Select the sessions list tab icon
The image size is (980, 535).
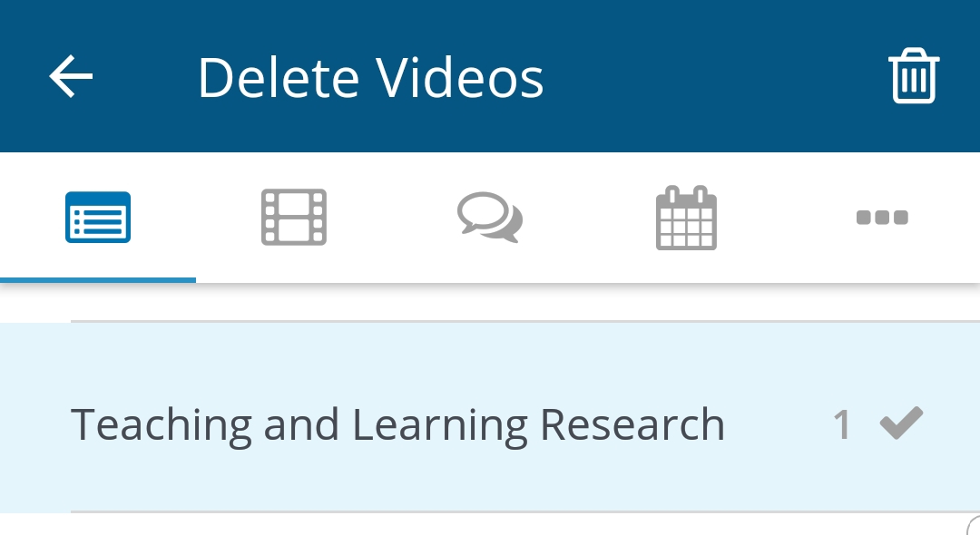98,217
